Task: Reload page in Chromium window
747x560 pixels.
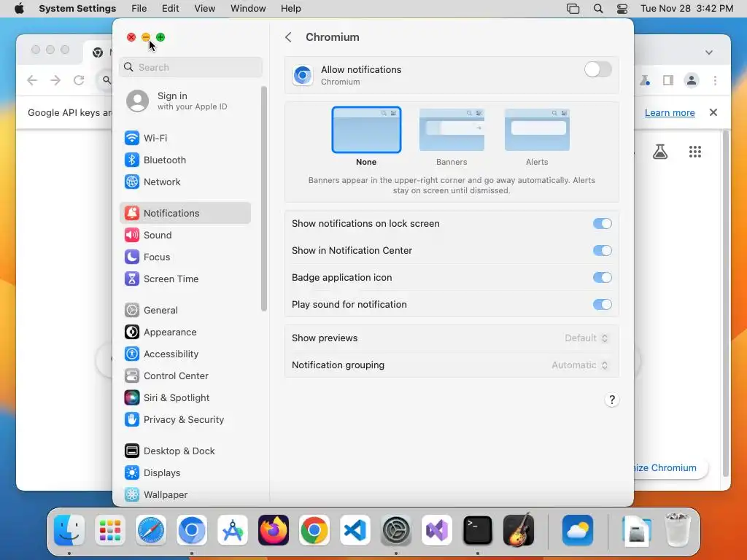Action: pyautogui.click(x=79, y=80)
